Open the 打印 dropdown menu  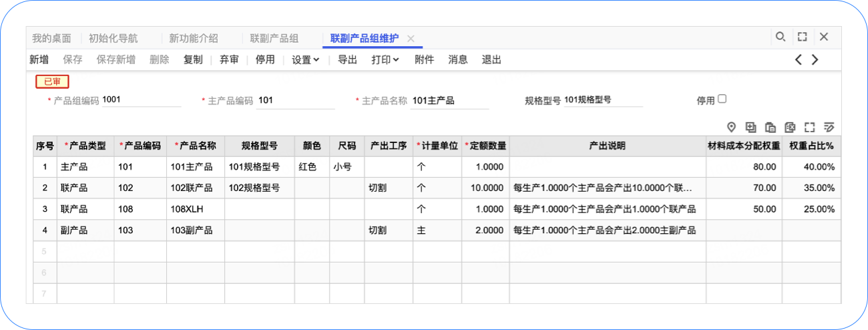pyautogui.click(x=385, y=59)
